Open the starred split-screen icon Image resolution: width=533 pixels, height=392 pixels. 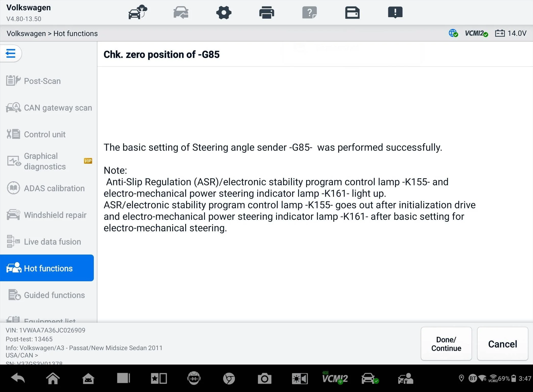159,378
